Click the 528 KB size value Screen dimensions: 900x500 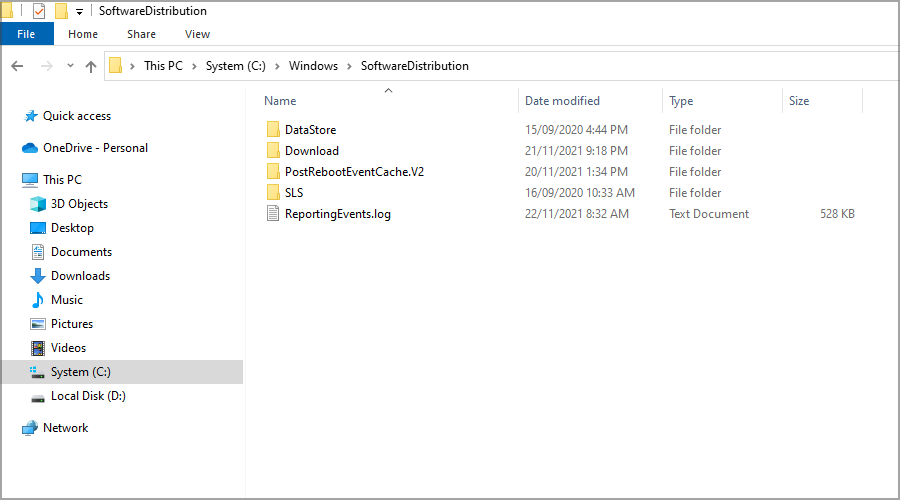tap(837, 214)
